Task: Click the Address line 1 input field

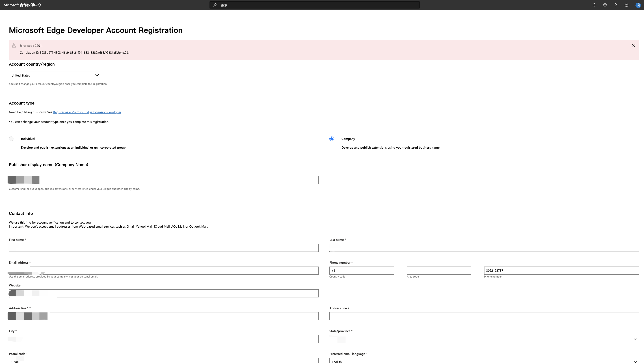Action: coord(164,316)
